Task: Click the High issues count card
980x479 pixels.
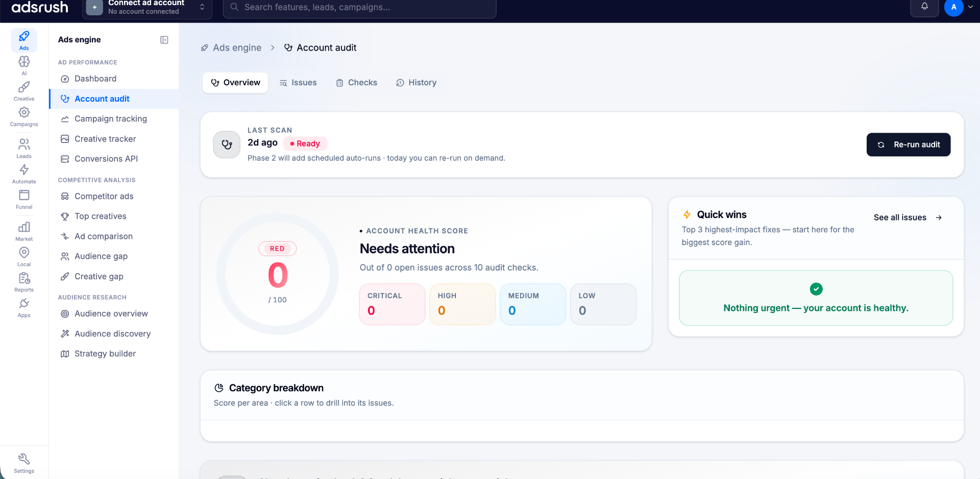Action: pos(462,304)
